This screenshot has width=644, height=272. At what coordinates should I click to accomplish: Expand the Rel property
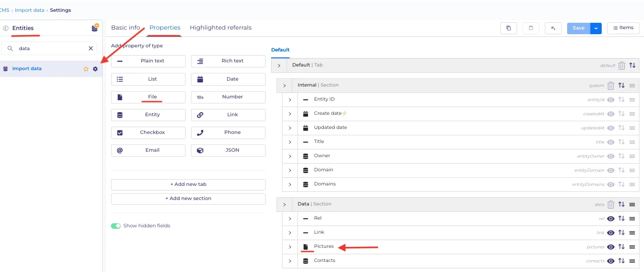[290, 219]
